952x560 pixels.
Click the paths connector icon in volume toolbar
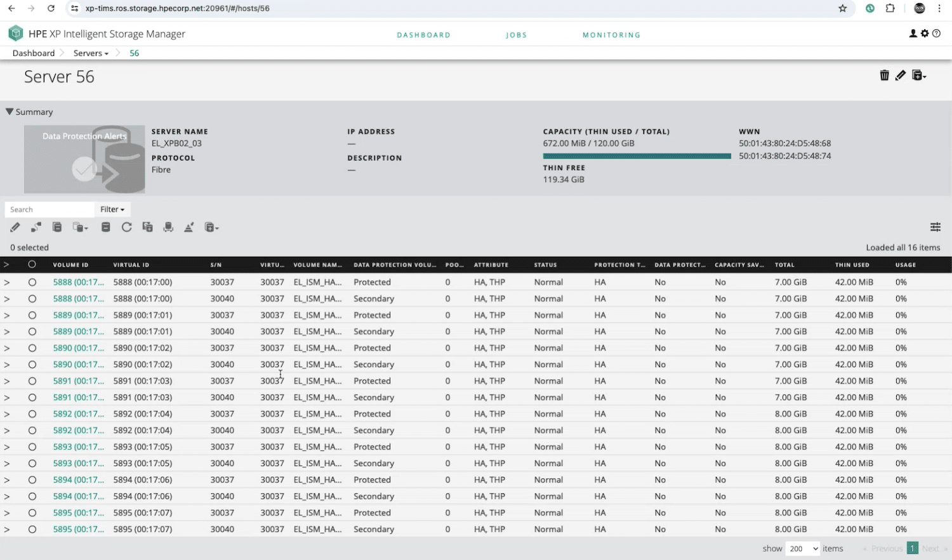click(x=36, y=227)
